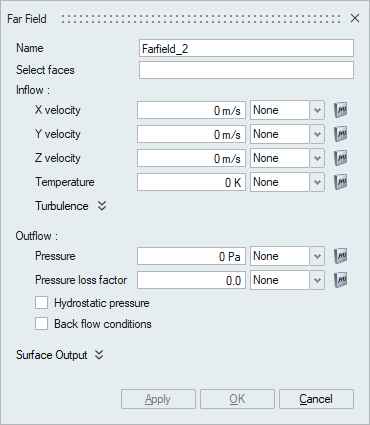370x425 pixels.
Task: Open the X velocity None dropdown
Action: click(287, 110)
